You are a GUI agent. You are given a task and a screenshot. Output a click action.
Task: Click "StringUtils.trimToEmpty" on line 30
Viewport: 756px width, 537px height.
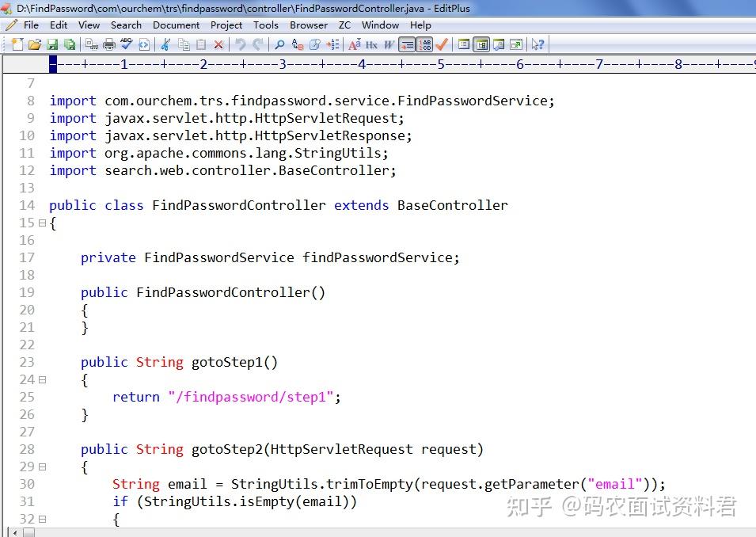click(321, 484)
